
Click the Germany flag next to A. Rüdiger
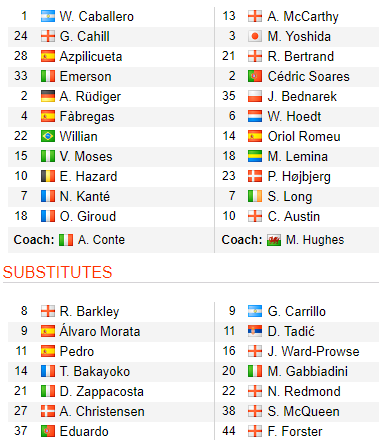(48, 96)
